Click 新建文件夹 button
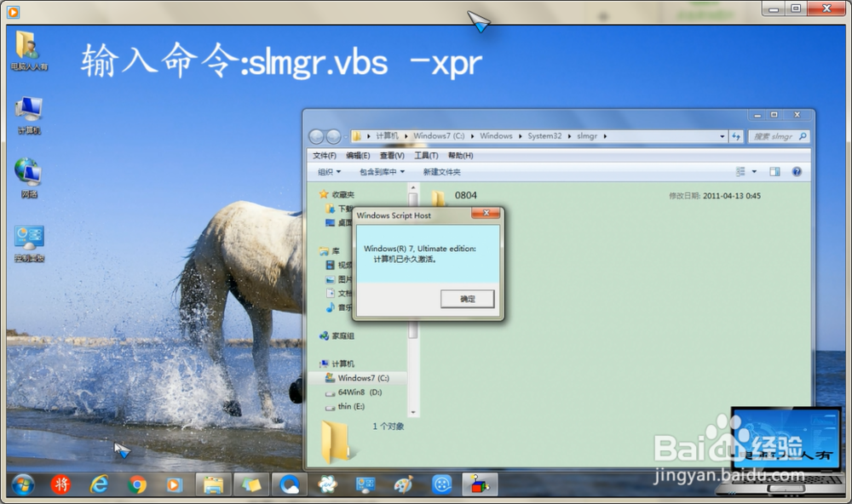Viewport: 852px width, 504px height. (441, 172)
